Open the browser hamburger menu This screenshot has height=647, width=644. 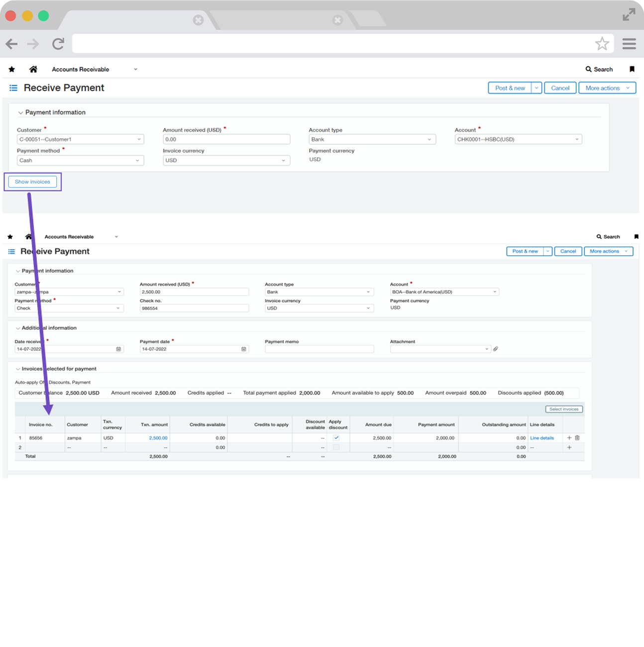click(629, 44)
